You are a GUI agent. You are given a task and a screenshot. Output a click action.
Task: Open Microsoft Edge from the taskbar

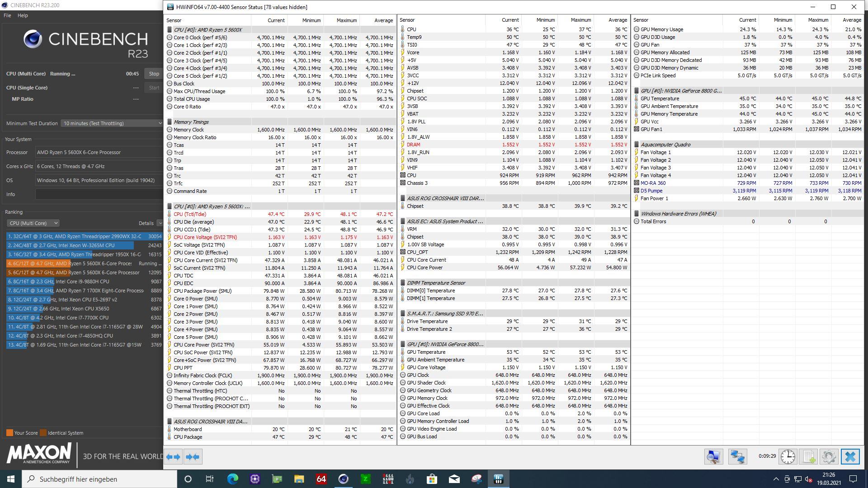(x=232, y=479)
